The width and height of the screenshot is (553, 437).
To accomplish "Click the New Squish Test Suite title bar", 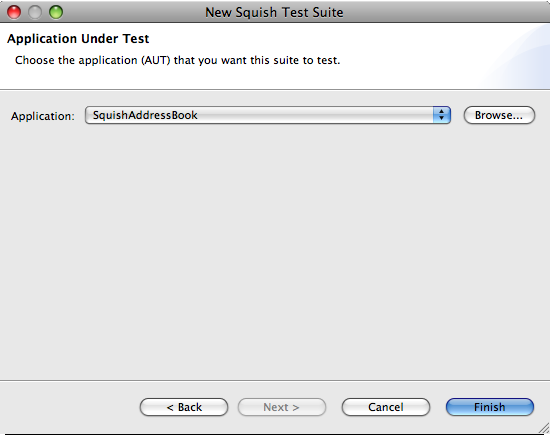I will (274, 12).
